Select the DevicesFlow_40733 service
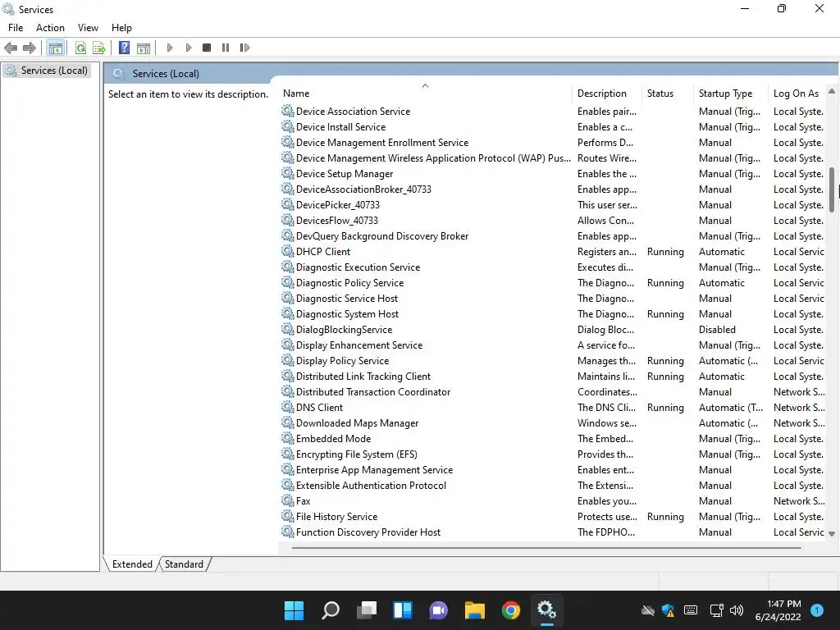 coord(553,220)
